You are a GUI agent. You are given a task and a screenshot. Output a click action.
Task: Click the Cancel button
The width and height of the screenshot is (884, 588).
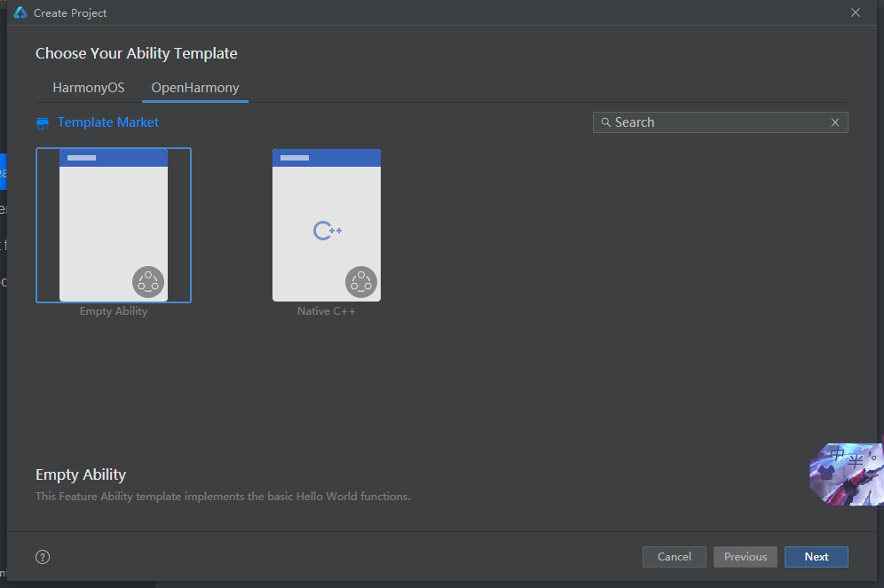pos(675,557)
